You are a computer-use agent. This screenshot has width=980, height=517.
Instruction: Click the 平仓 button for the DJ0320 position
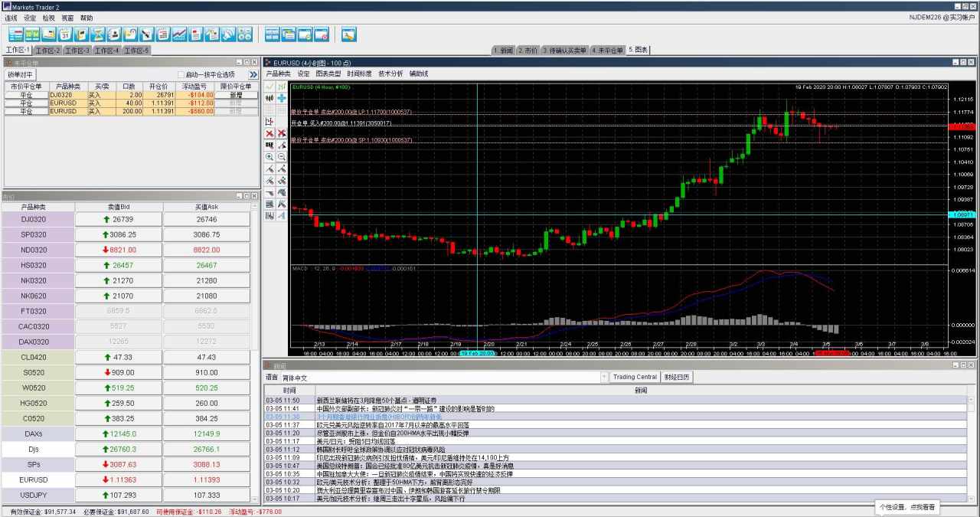click(x=26, y=96)
